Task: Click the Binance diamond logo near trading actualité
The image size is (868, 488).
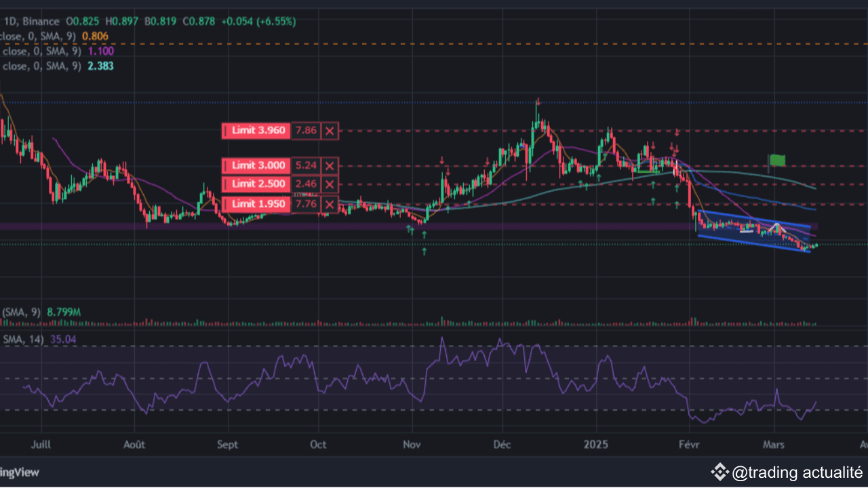Action: pyautogui.click(x=720, y=472)
